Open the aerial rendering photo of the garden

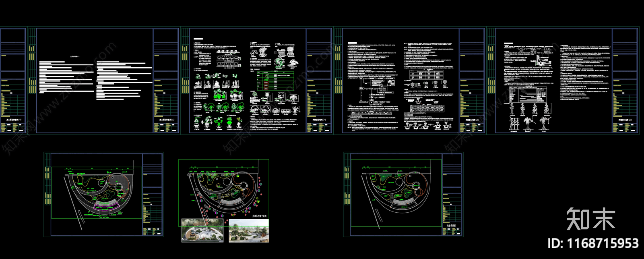pos(202,230)
